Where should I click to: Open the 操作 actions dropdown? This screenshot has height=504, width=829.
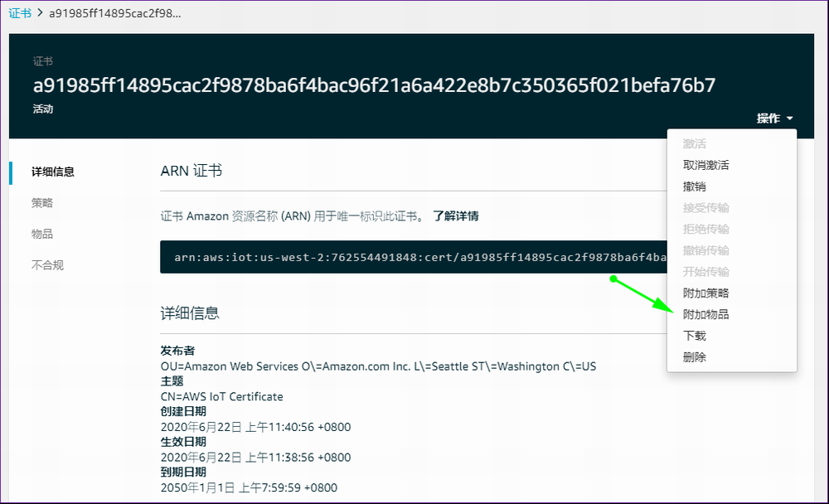coord(774,119)
